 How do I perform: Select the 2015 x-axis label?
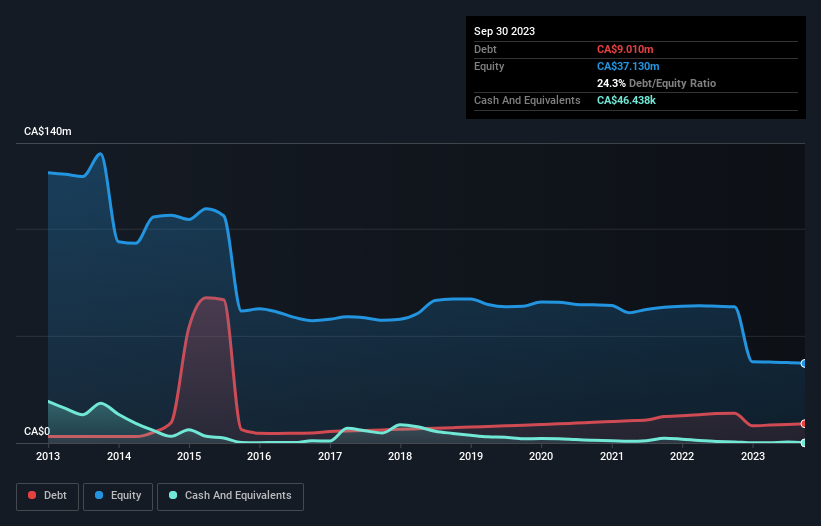point(189,456)
